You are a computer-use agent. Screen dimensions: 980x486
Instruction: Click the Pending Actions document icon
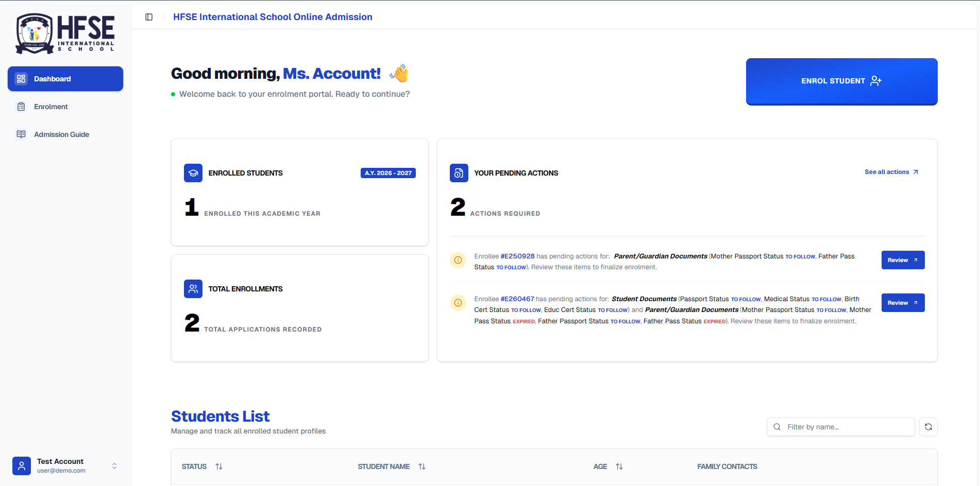(x=459, y=173)
